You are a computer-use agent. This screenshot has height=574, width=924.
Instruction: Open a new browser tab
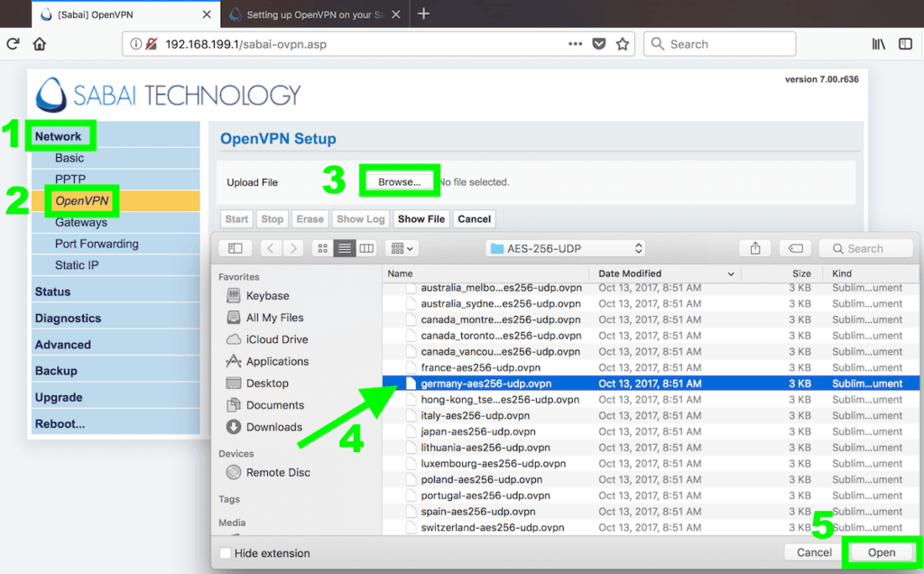tap(423, 14)
